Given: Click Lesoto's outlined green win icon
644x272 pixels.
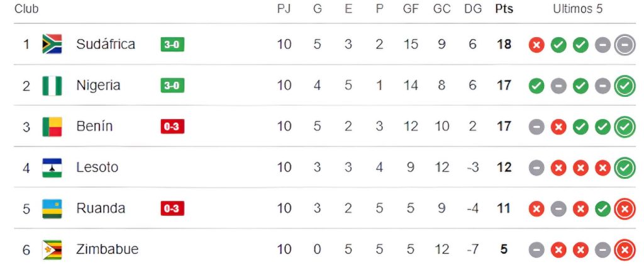Looking at the screenshot, I should [625, 167].
